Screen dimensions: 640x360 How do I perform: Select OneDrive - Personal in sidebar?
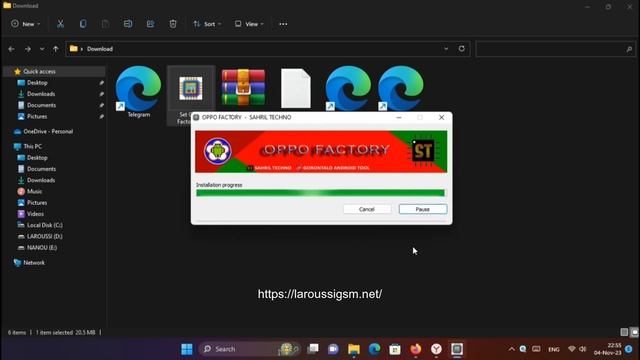coord(48,131)
